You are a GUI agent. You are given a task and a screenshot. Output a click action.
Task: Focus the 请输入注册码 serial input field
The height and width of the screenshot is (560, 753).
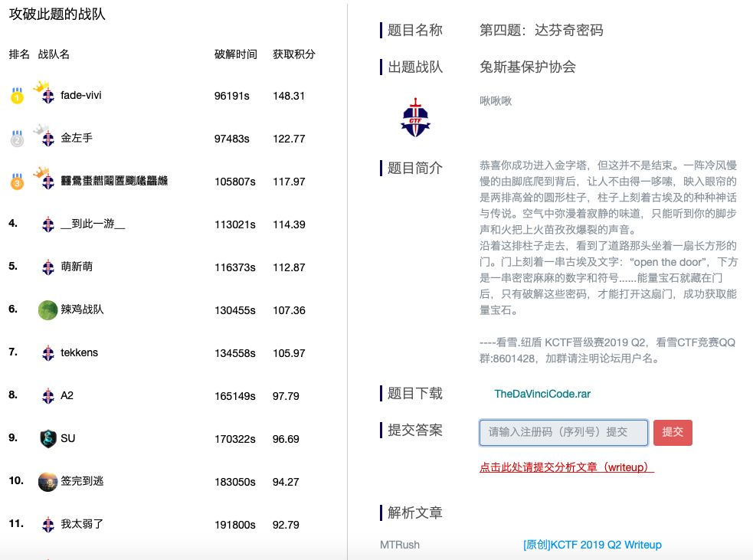tap(563, 432)
